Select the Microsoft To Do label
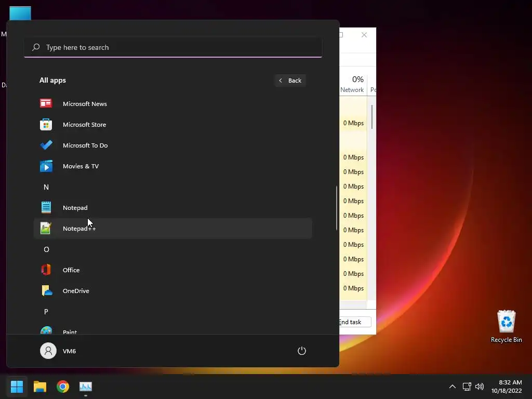Screen dimensions: 532x399 pos(85,145)
